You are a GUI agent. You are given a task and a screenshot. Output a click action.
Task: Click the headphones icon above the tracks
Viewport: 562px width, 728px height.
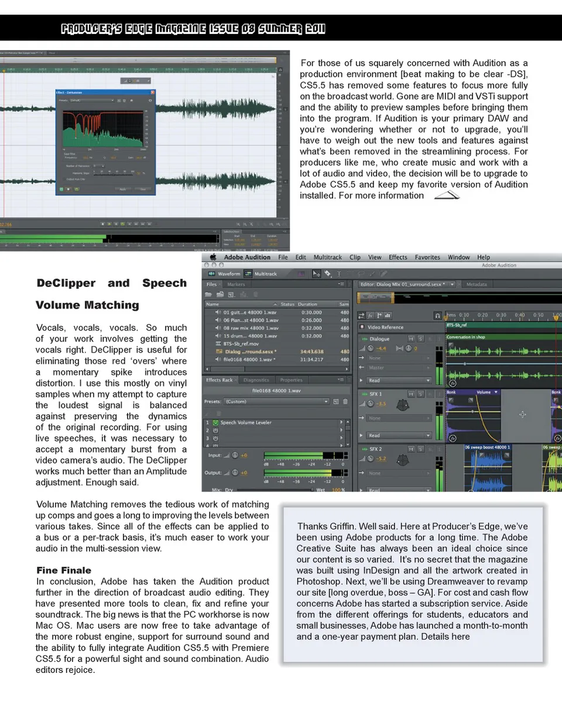(437, 315)
